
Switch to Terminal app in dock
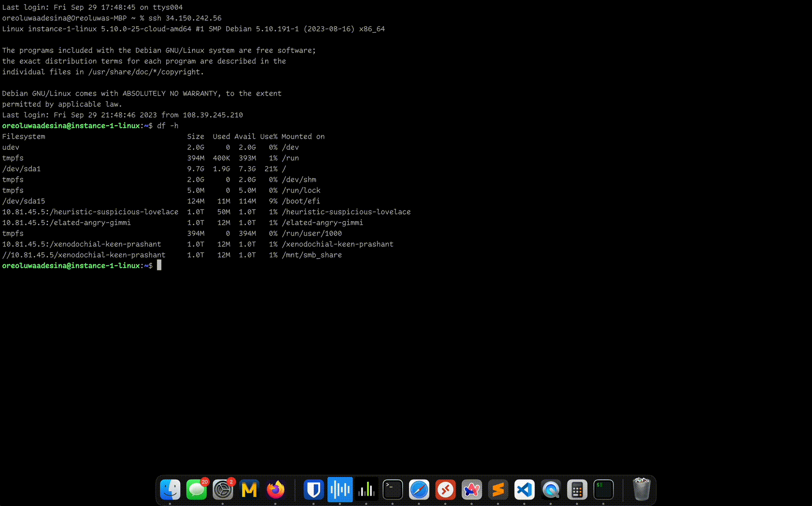pos(392,490)
